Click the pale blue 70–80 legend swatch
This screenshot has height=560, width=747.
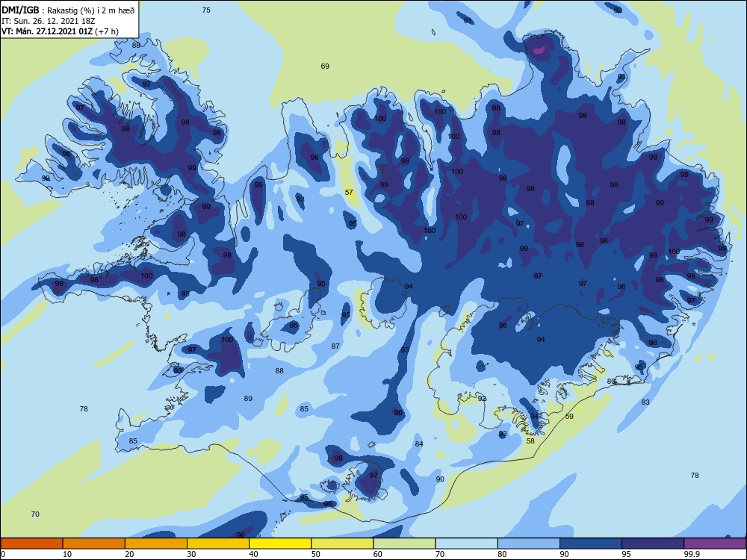tap(466, 544)
